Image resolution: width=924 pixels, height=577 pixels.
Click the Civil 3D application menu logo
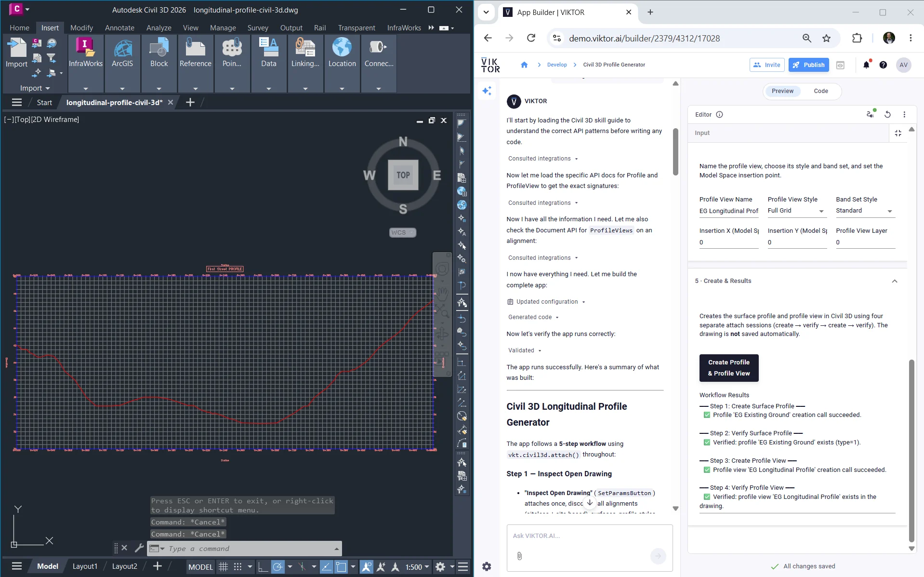(x=16, y=9)
